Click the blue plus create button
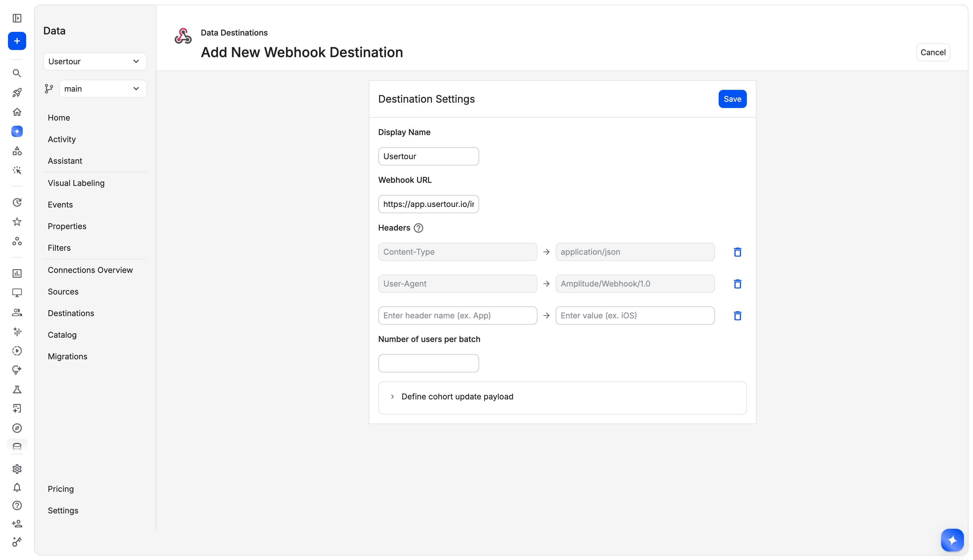973x560 pixels. point(17,41)
